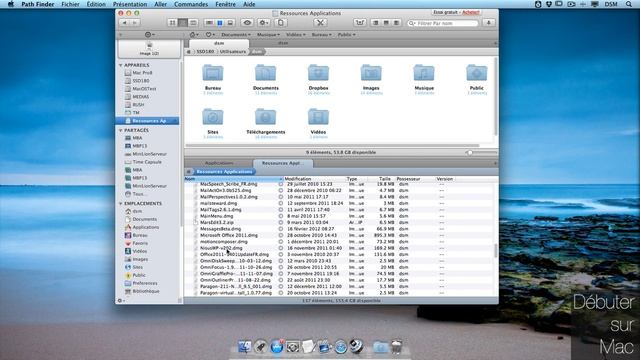Toggle the dual browser pane button

coord(220,23)
